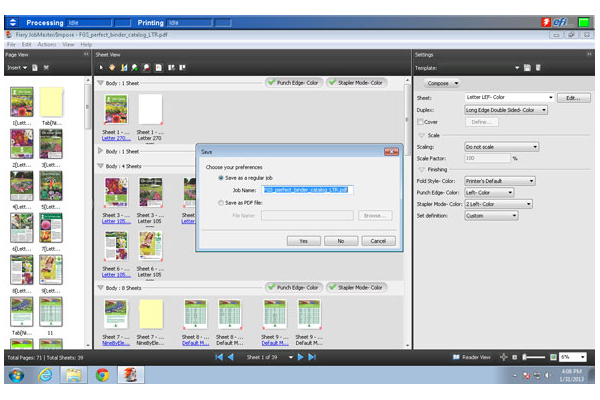Click the Edit button next to Sheet
Image resolution: width=600 pixels, height=400 pixels.
coord(571,98)
